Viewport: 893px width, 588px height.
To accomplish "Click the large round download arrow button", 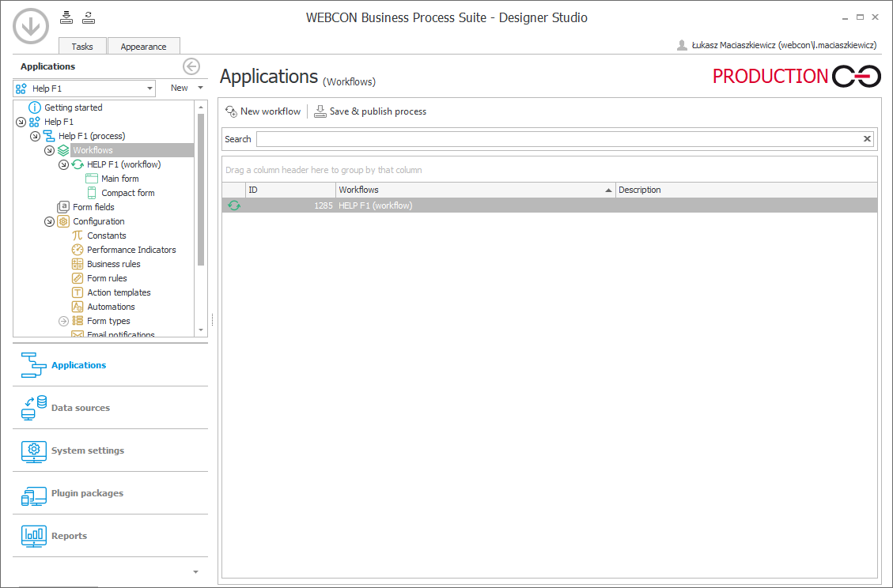I will (x=31, y=26).
